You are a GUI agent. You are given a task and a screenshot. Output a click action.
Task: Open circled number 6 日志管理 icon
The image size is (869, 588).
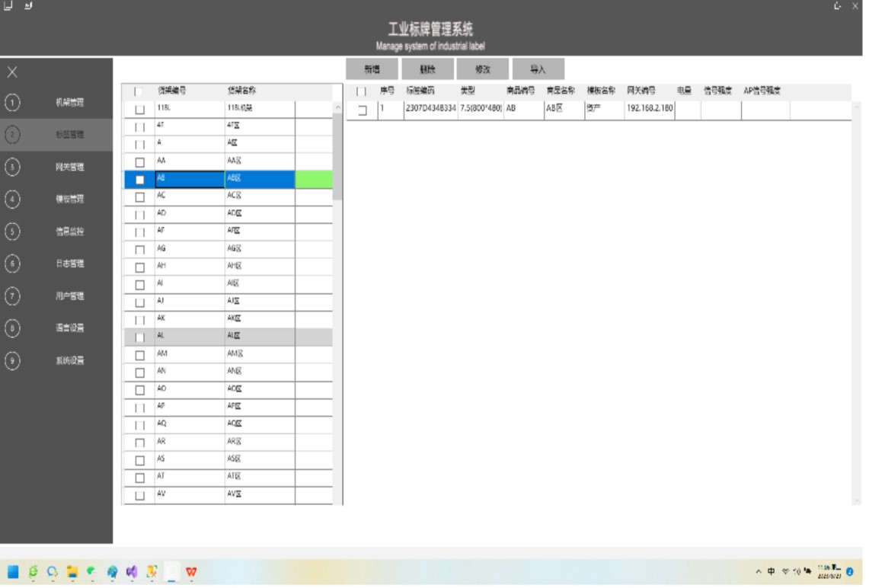tap(12, 264)
